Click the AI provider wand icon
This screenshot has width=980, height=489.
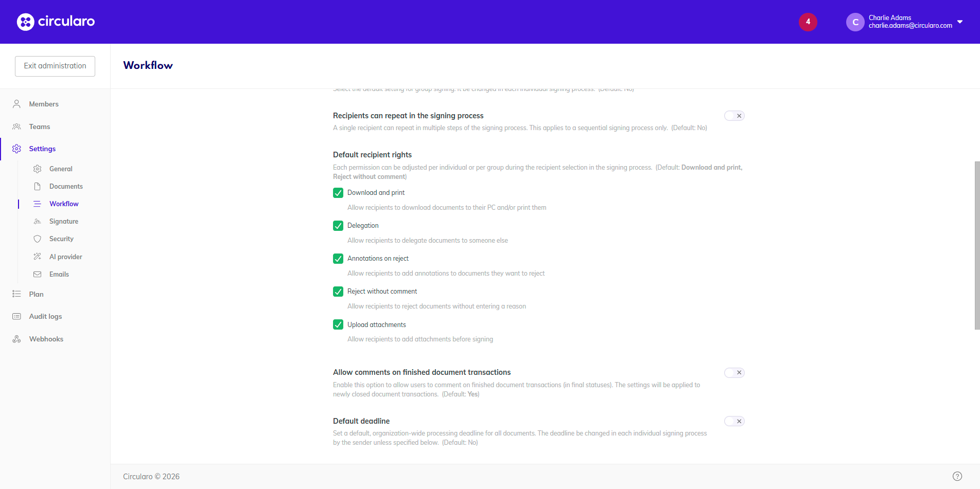coord(37,257)
